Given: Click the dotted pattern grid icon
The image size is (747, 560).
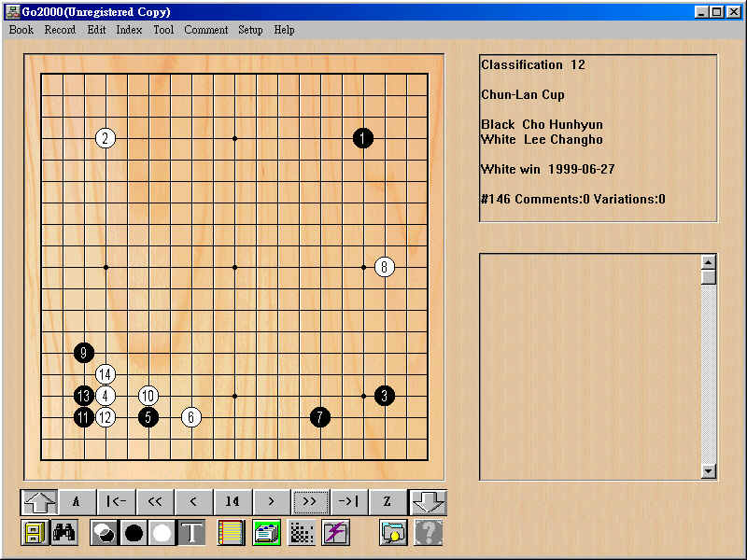Looking at the screenshot, I should [302, 532].
